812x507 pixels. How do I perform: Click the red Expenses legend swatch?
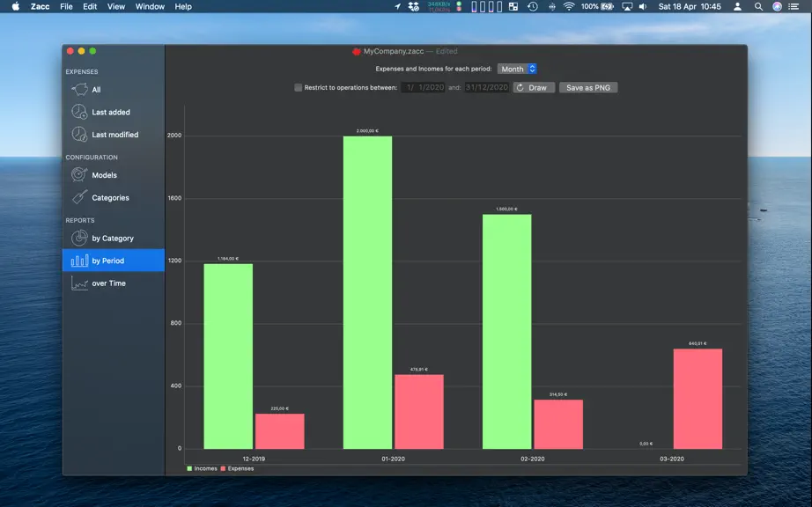click(223, 469)
